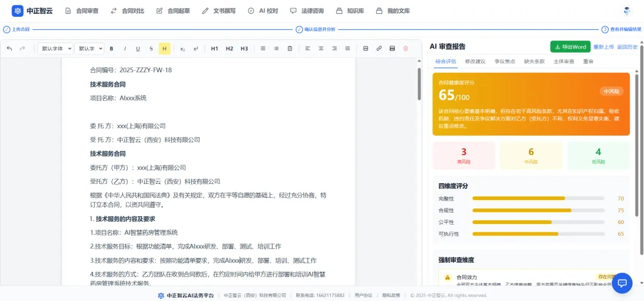Screen dimensions: 644x301
Task: Click the redo arrow icon
Action: [23, 48]
